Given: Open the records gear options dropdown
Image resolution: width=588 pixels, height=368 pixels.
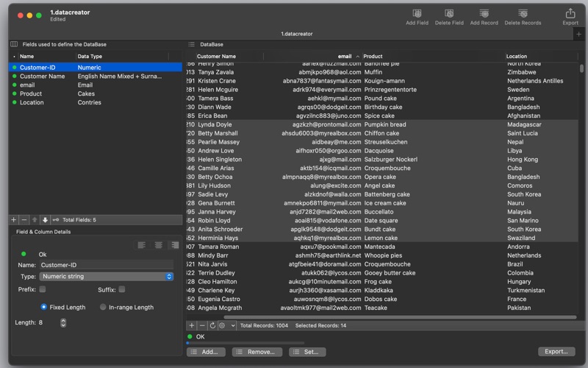Looking at the screenshot, I should [x=226, y=325].
